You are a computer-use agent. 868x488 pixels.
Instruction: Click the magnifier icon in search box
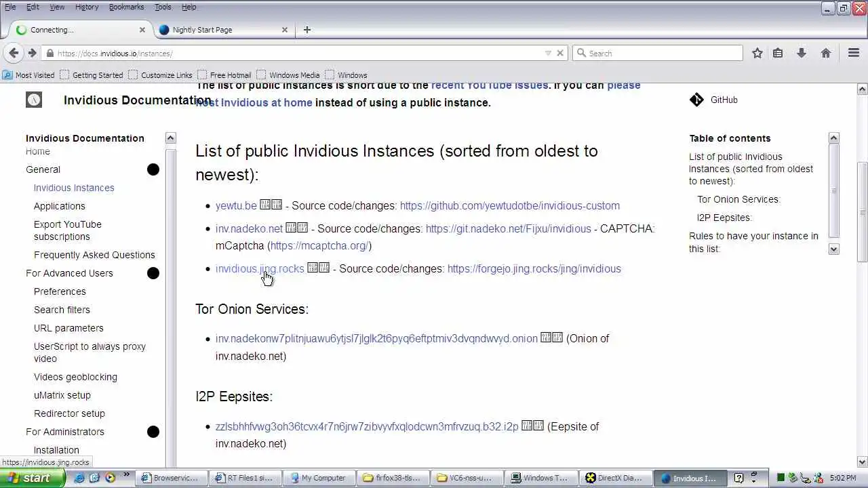tap(581, 53)
